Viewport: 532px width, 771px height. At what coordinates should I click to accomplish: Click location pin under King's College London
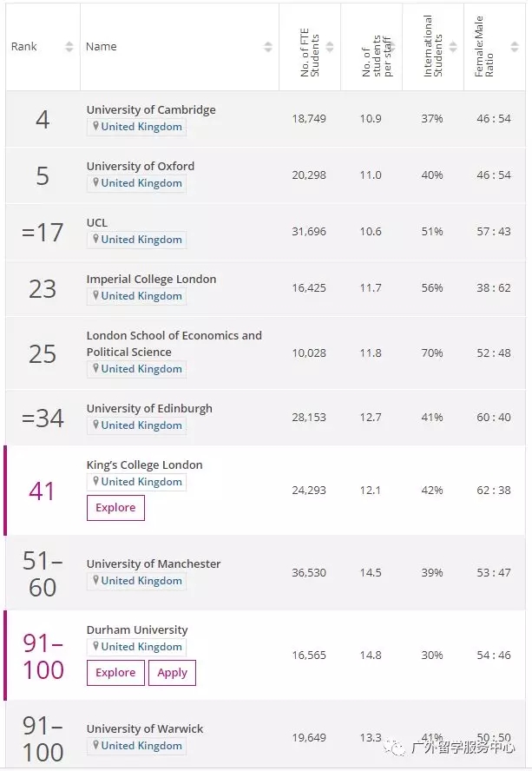click(x=96, y=482)
